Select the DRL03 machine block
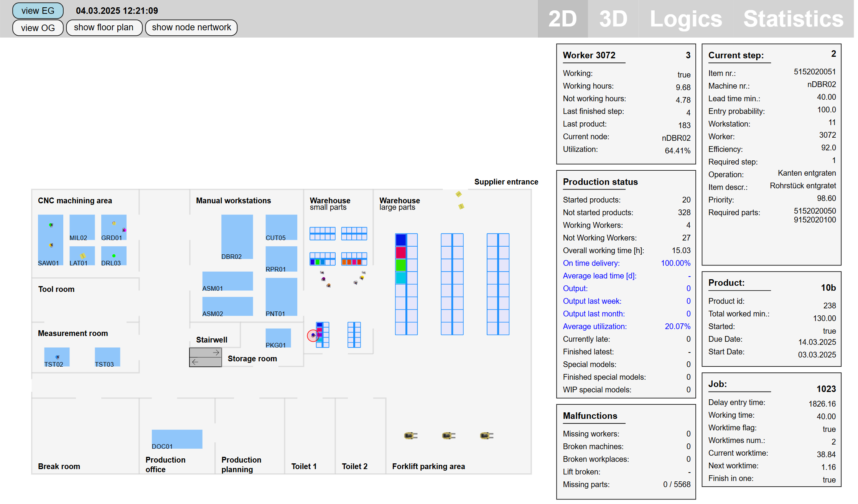 (x=114, y=256)
